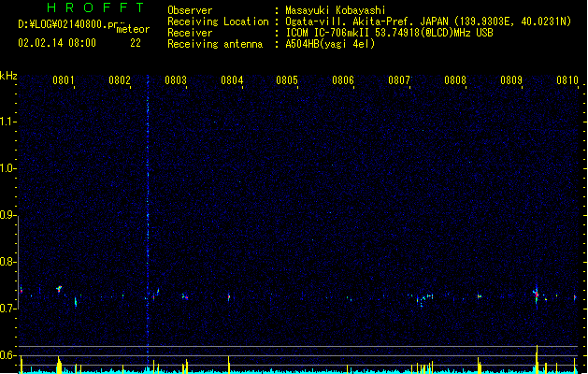Click the 0806 time marker
This screenshot has height=374, width=588.
click(343, 80)
